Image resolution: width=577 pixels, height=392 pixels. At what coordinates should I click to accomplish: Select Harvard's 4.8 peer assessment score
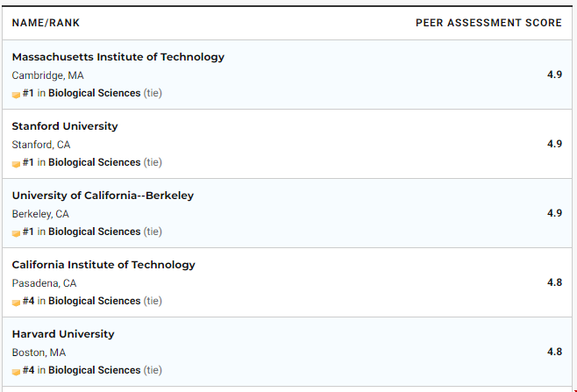point(554,352)
